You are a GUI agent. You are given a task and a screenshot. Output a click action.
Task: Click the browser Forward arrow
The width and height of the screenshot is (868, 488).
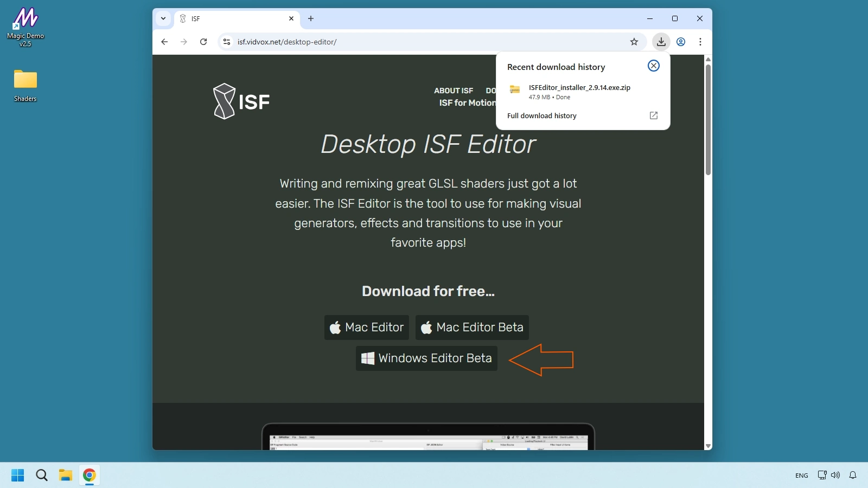click(184, 42)
